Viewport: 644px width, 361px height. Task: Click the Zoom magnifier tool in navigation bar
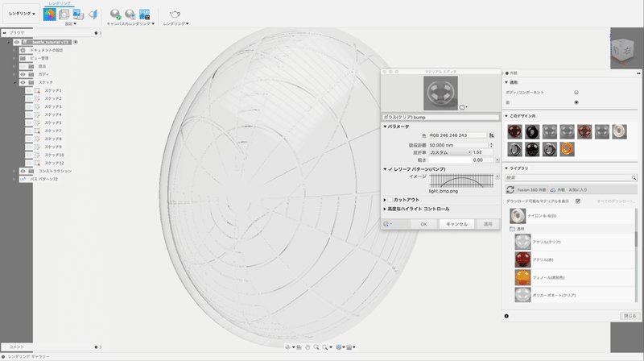click(316, 347)
